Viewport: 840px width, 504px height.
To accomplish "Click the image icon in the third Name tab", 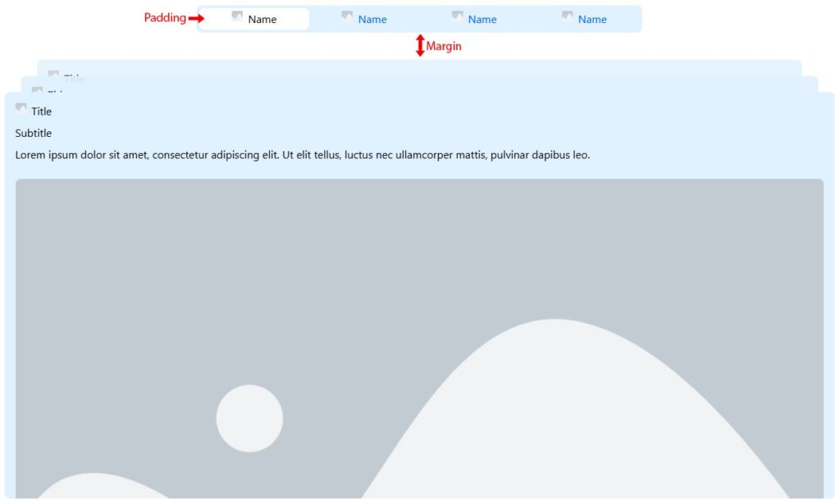I will [x=457, y=16].
